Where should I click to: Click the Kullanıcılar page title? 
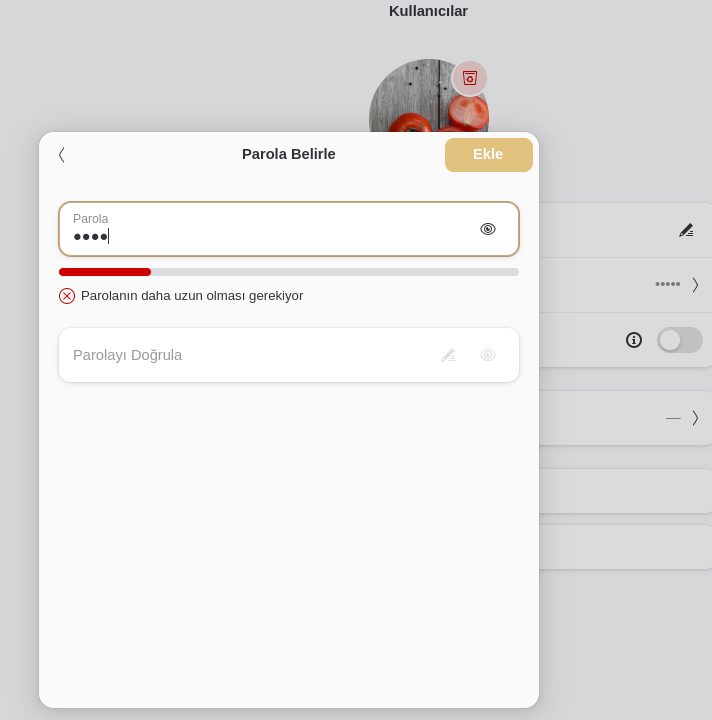(428, 11)
